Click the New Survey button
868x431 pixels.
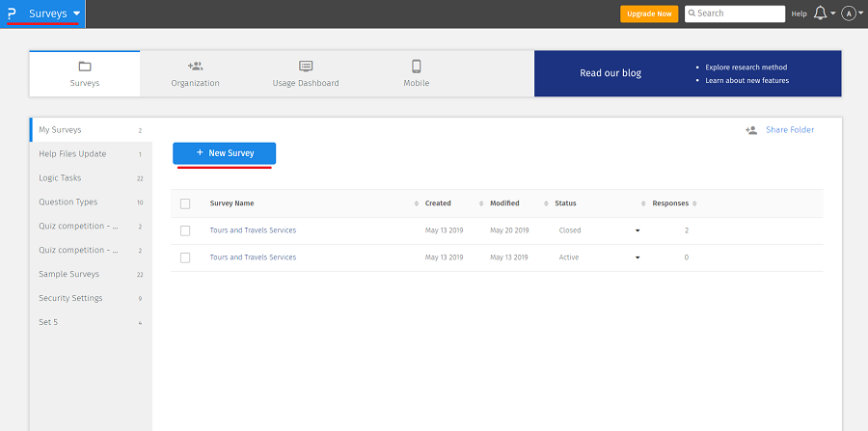tap(224, 153)
